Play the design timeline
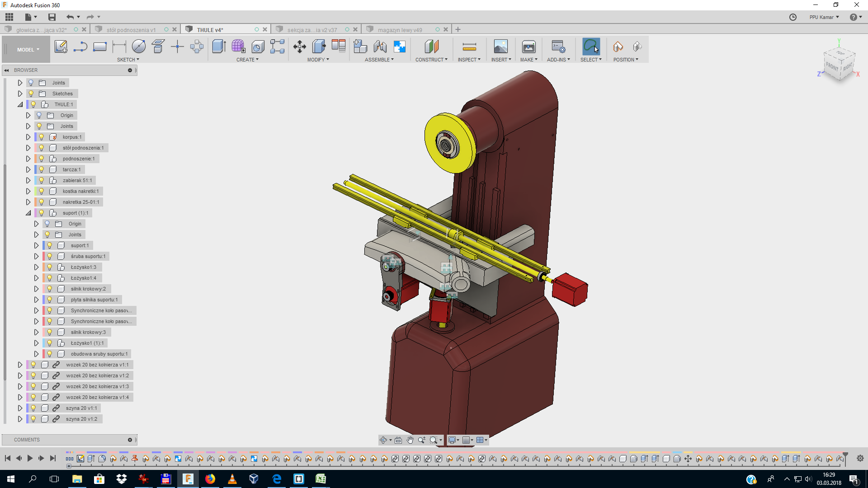Image resolution: width=868 pixels, height=488 pixels. [x=30, y=458]
